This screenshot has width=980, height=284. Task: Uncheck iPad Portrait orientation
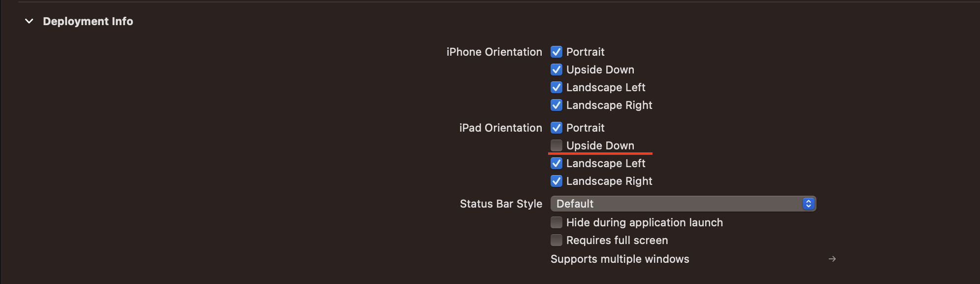click(x=556, y=128)
